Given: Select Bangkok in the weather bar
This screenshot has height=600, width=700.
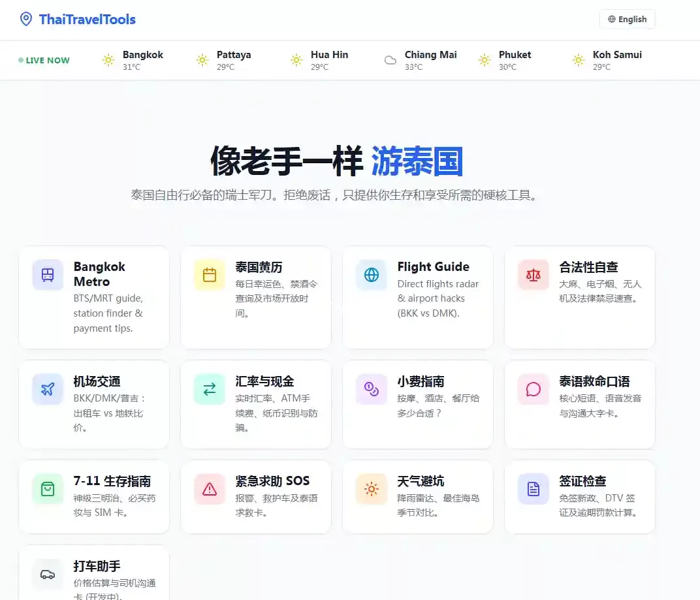Looking at the screenshot, I should [133, 60].
